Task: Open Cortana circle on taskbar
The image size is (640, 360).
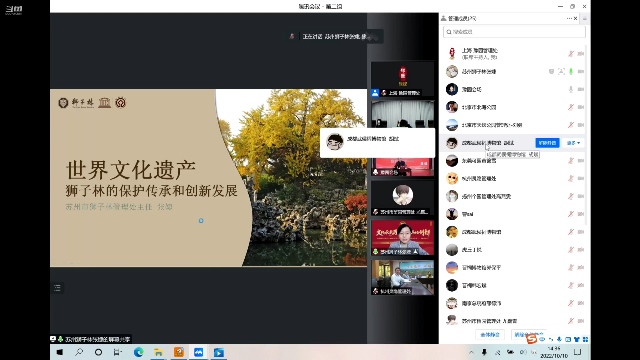Action: [x=98, y=352]
